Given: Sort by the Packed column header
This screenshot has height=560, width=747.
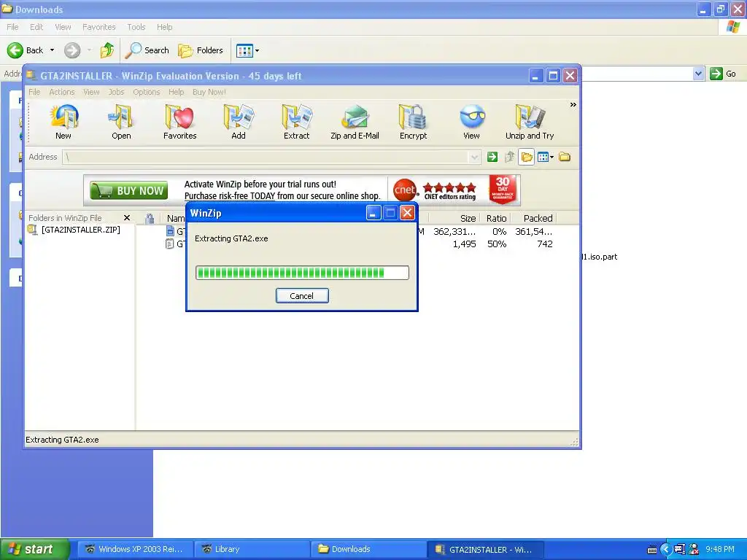Looking at the screenshot, I should (x=538, y=218).
